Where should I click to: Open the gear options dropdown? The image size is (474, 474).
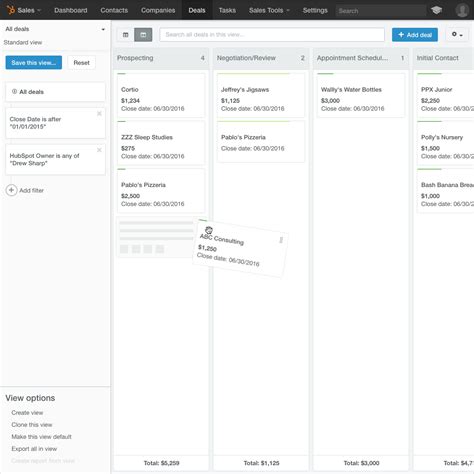coord(457,35)
